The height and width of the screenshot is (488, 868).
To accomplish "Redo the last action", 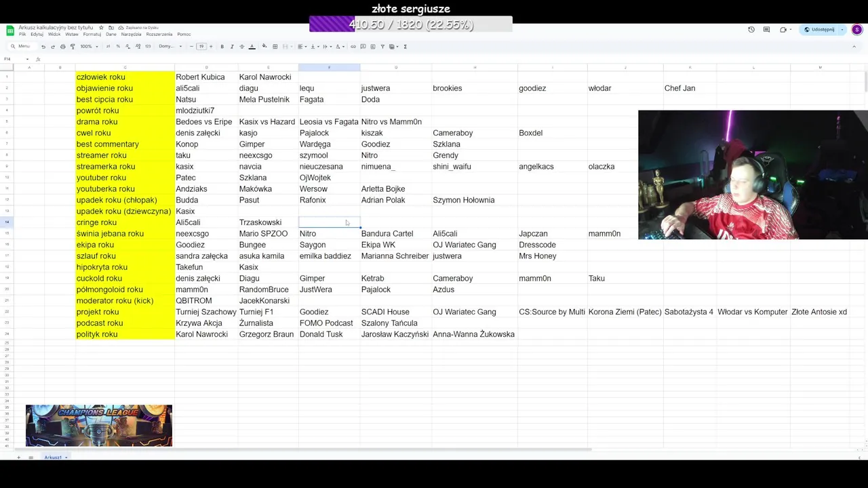I will (x=53, y=46).
